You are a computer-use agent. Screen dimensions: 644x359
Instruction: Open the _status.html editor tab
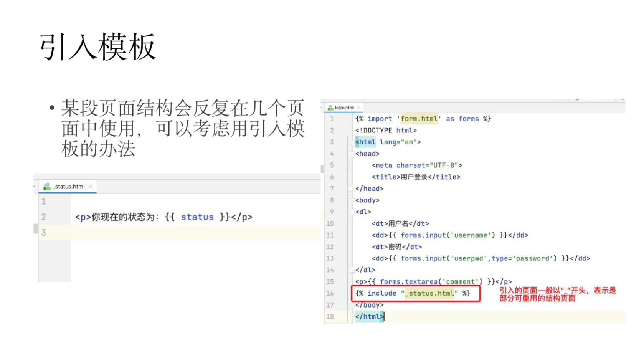point(68,186)
